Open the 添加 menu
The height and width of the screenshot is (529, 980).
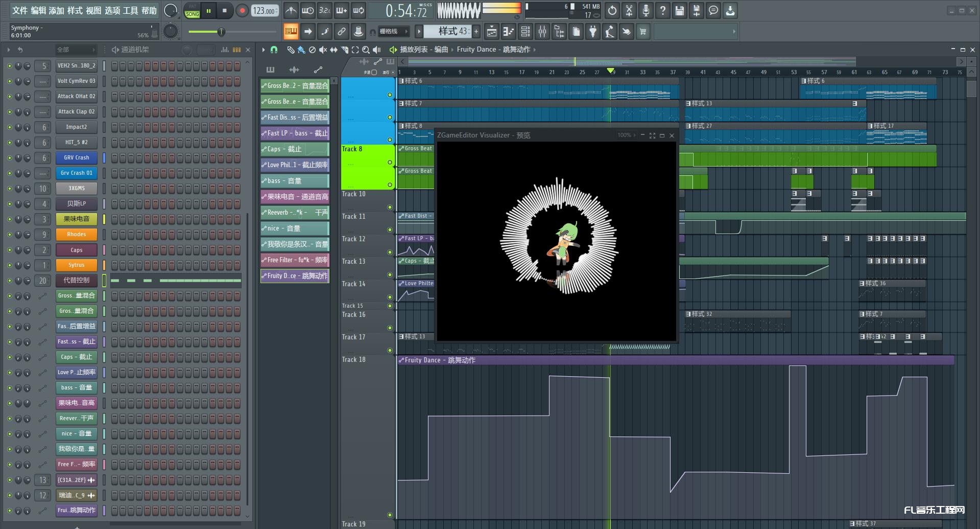pyautogui.click(x=57, y=10)
